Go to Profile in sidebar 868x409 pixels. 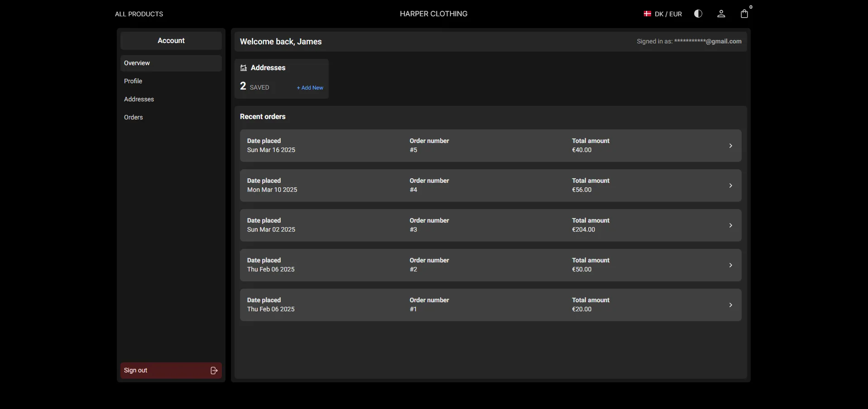(133, 81)
